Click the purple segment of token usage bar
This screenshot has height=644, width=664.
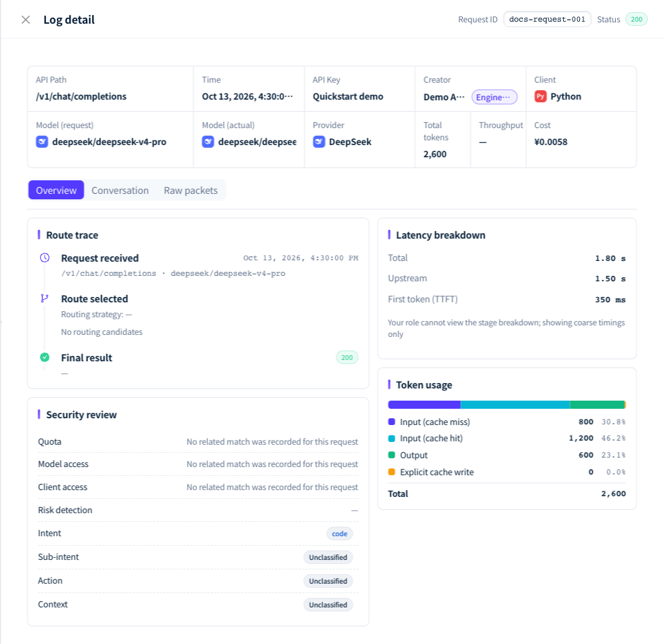point(424,405)
